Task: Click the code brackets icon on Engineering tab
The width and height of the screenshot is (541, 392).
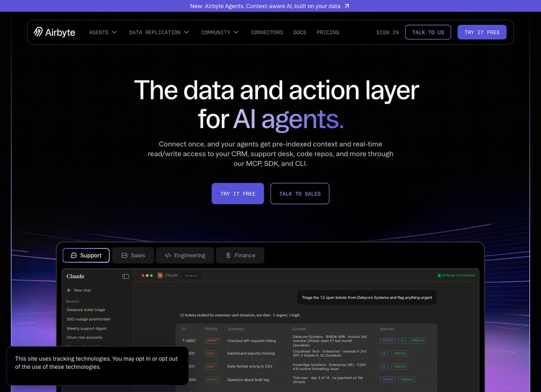Action: coord(168,255)
